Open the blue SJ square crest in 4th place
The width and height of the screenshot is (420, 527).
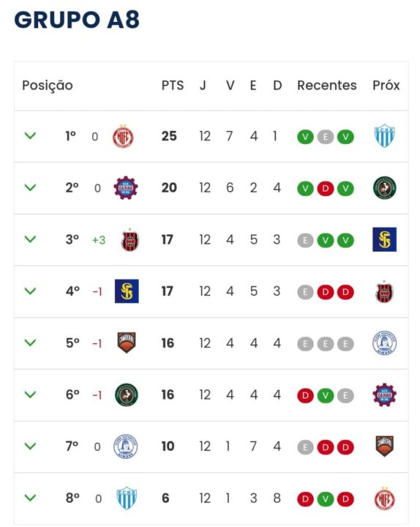coord(127,291)
